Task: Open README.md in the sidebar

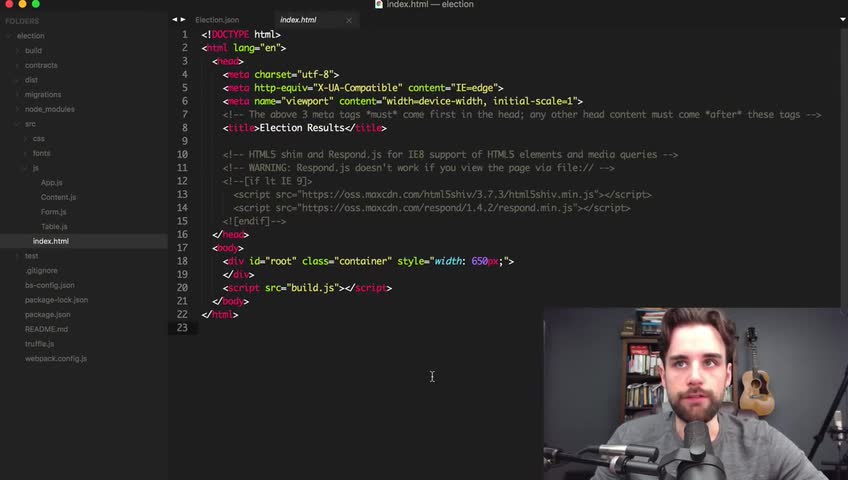Action: 46,329
